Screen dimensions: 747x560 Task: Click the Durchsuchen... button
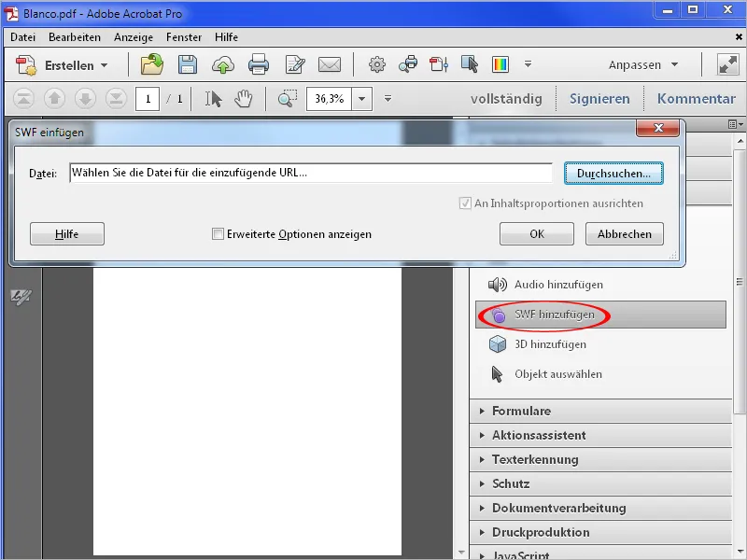[613, 174]
